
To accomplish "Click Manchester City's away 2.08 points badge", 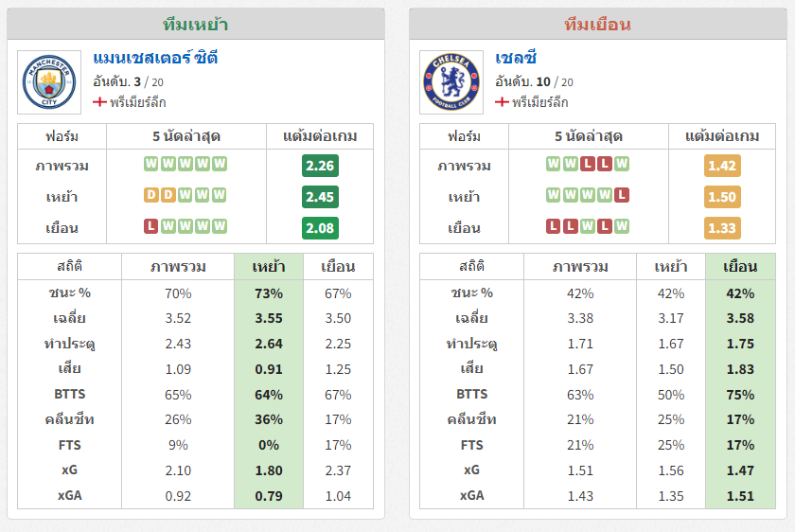I will click(320, 228).
